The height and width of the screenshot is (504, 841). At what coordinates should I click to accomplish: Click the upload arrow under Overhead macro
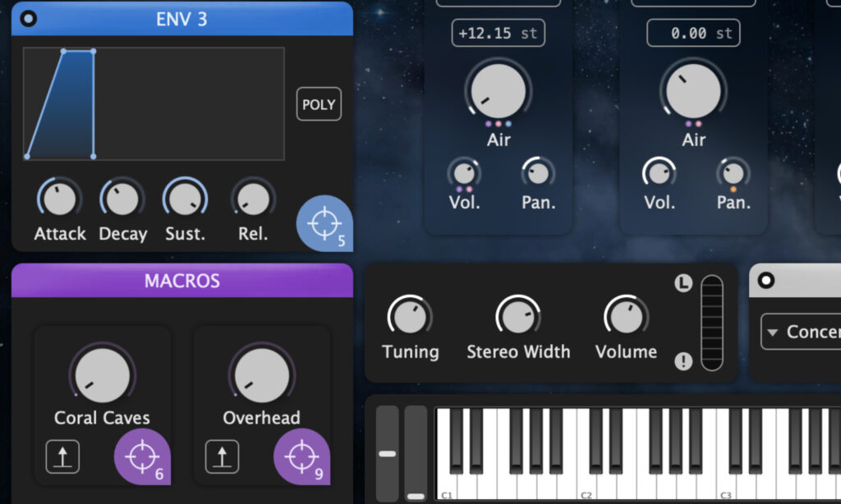pyautogui.click(x=222, y=457)
